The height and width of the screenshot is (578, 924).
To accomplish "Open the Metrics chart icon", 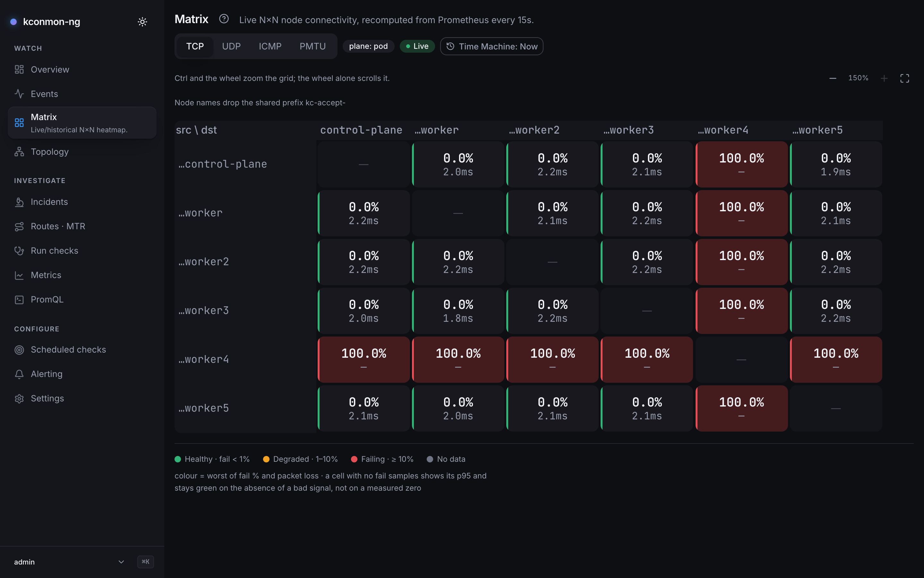I will point(19,275).
